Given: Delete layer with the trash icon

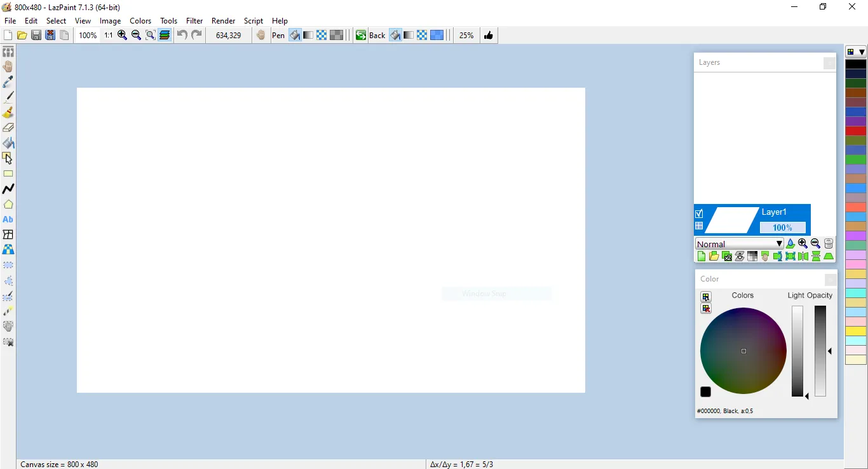Looking at the screenshot, I should point(829,243).
